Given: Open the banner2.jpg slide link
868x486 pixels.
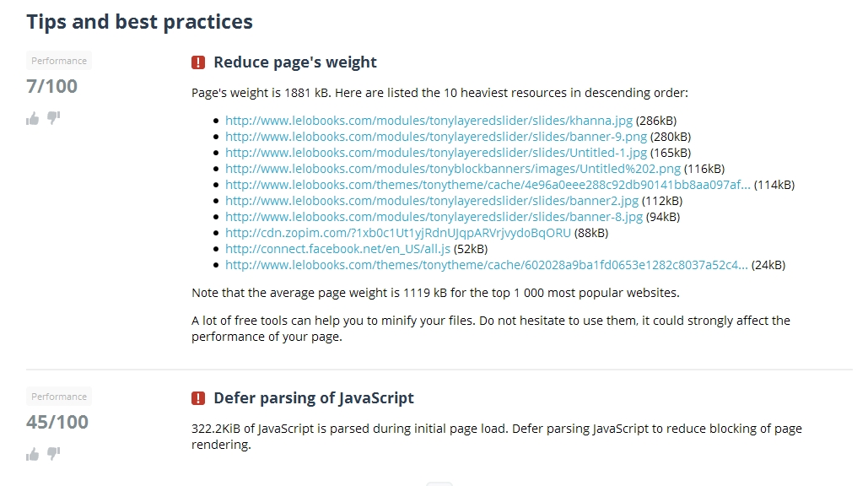Looking at the screenshot, I should (x=432, y=201).
